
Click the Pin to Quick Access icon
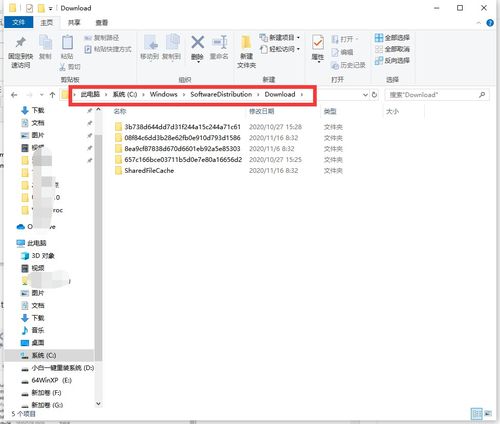[21, 43]
